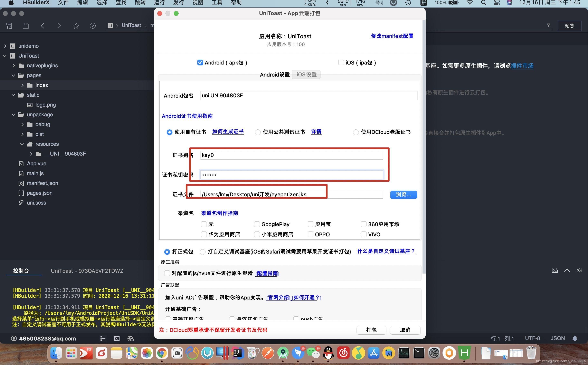Image resolution: width=588 pixels, height=365 pixels.
Task: Click the 取消 button
Action: [x=405, y=330]
